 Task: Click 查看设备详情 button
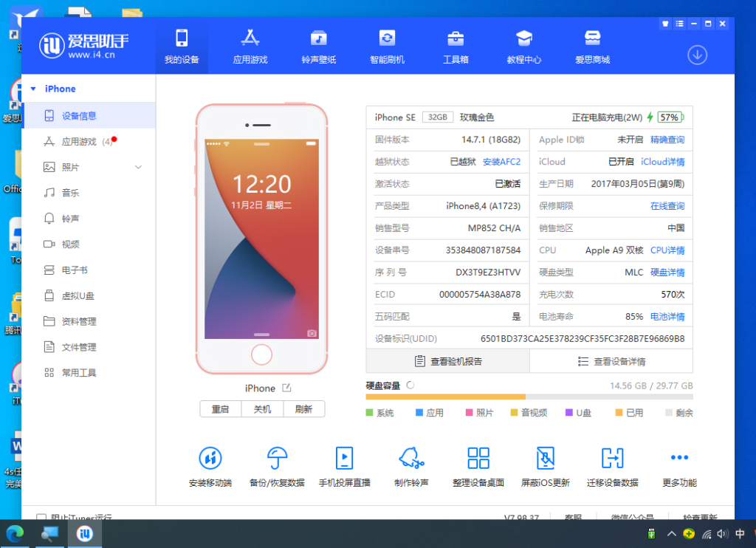click(611, 361)
